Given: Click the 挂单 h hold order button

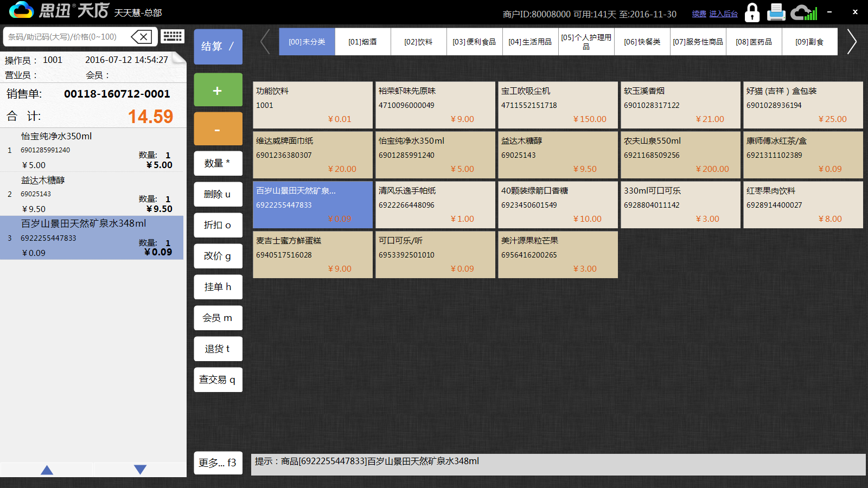Looking at the screenshot, I should 218,287.
